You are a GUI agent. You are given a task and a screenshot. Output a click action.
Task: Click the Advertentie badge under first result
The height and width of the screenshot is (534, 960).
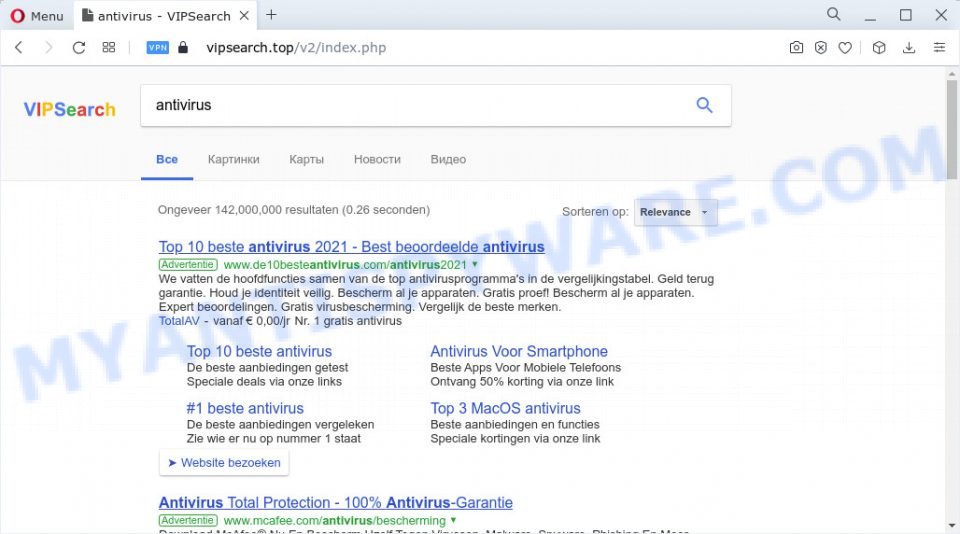[188, 265]
